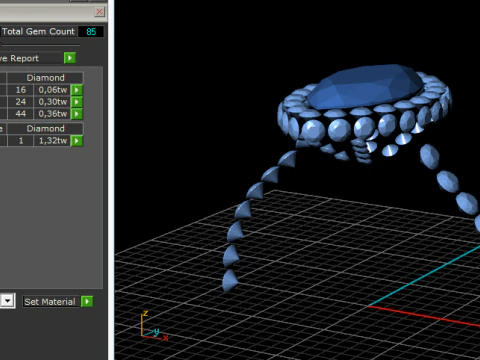Select the Total Gem Count value 85
The height and width of the screenshot is (360, 480).
[91, 32]
